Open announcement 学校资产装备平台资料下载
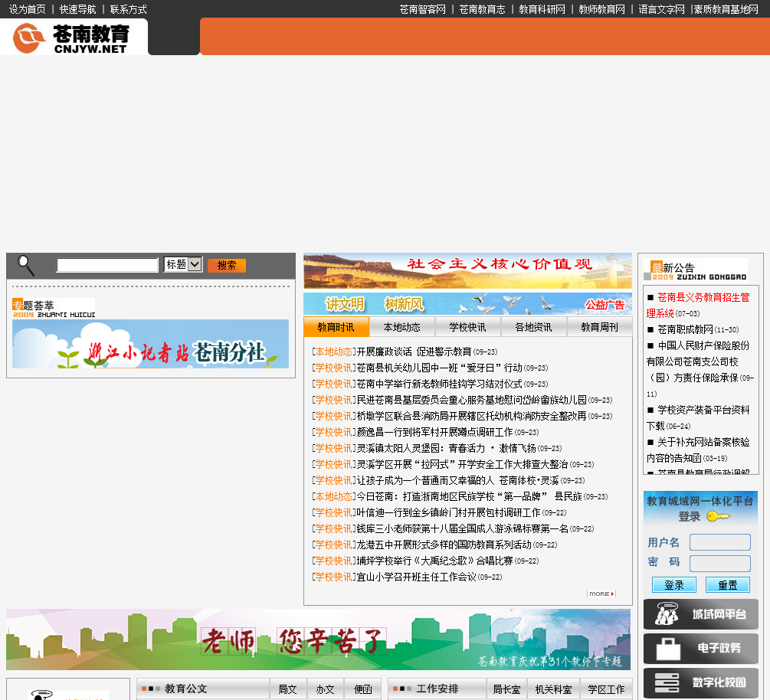 coord(698,417)
